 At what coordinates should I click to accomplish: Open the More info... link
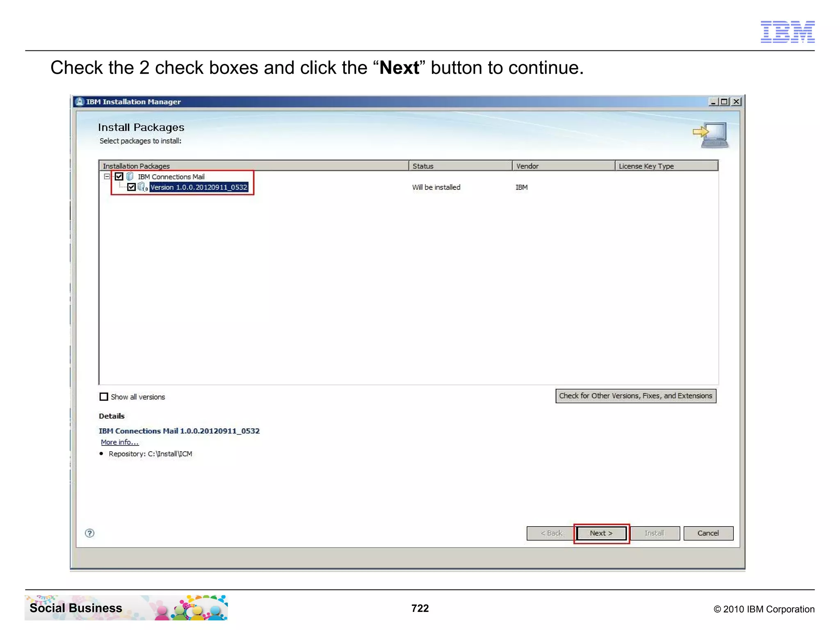pos(120,442)
